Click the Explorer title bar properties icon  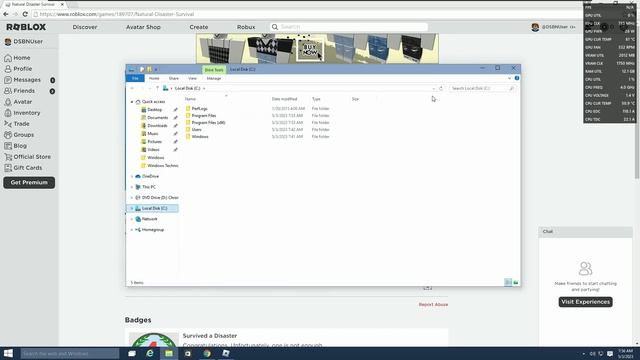[x=142, y=69]
